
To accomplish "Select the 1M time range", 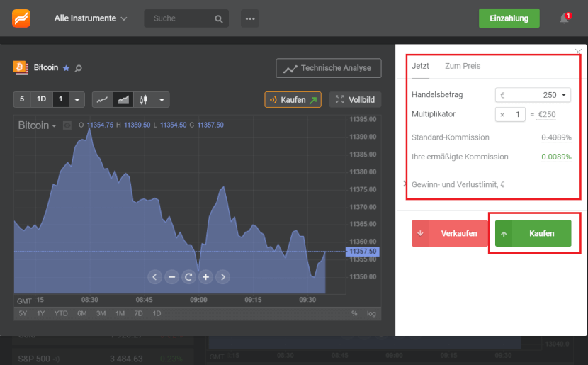I will 120,313.
